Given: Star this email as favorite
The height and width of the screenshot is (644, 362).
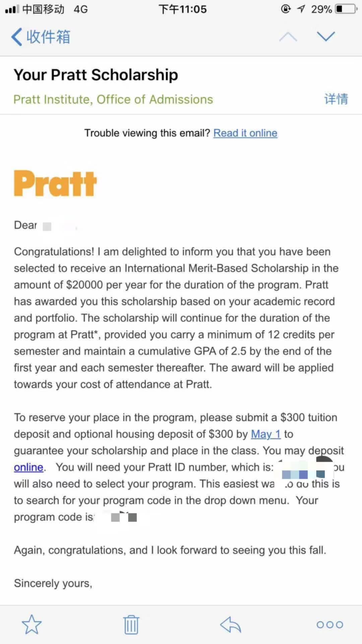Looking at the screenshot, I should pyautogui.click(x=32, y=625).
